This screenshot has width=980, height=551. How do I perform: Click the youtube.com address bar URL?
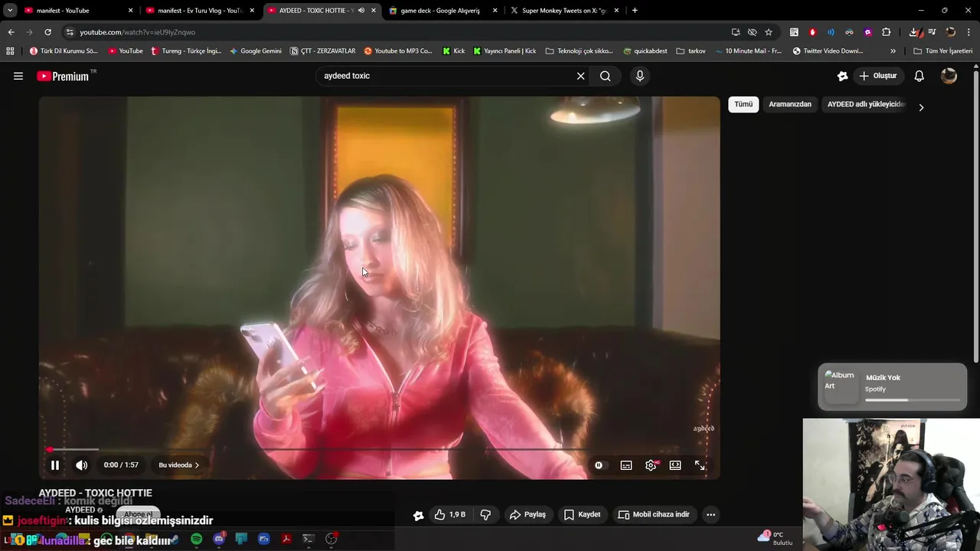click(138, 32)
